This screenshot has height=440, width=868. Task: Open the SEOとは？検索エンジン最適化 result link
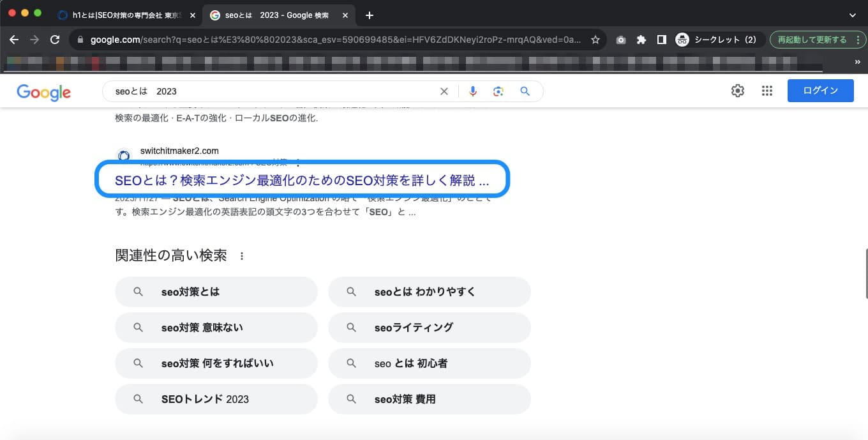[301, 181]
